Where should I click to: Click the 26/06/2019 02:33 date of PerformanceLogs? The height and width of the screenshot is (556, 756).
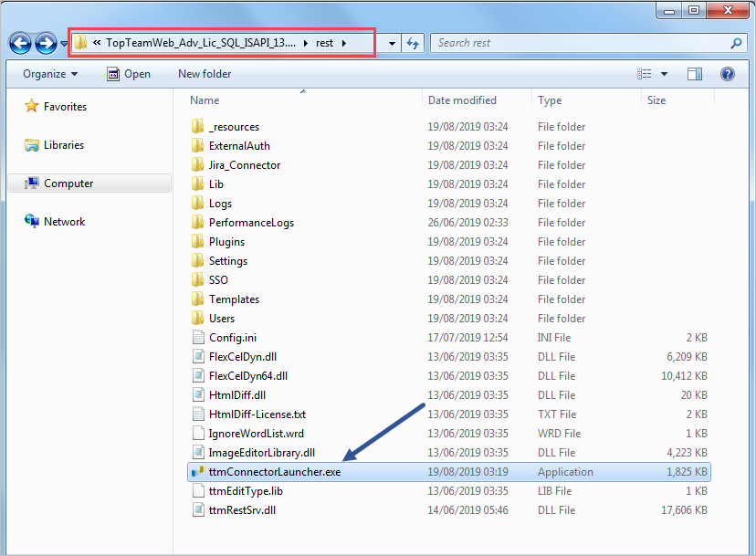(x=467, y=222)
